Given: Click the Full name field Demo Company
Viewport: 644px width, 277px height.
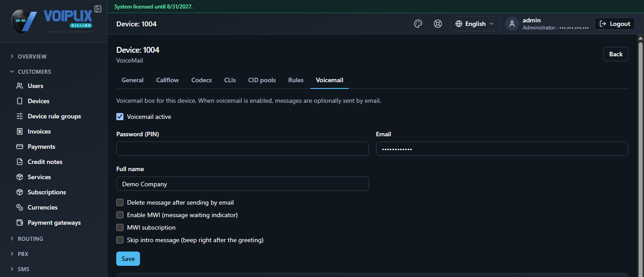Looking at the screenshot, I should 242,184.
